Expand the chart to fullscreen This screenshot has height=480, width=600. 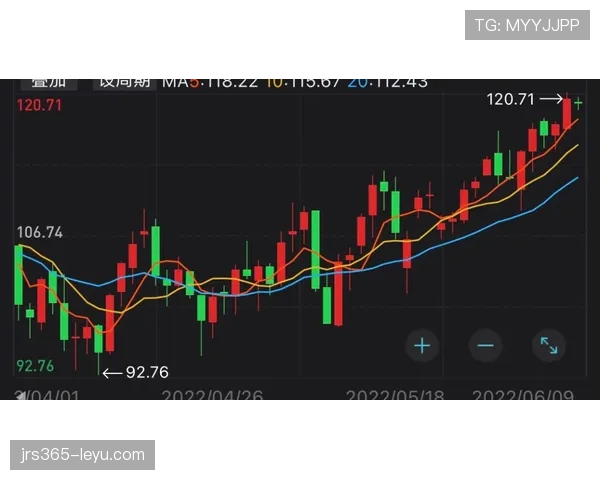(x=549, y=346)
